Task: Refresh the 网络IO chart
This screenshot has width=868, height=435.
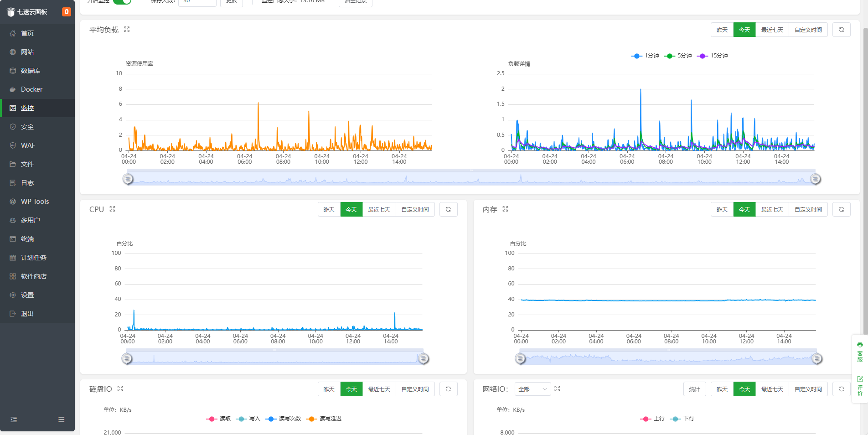Action: coord(842,389)
